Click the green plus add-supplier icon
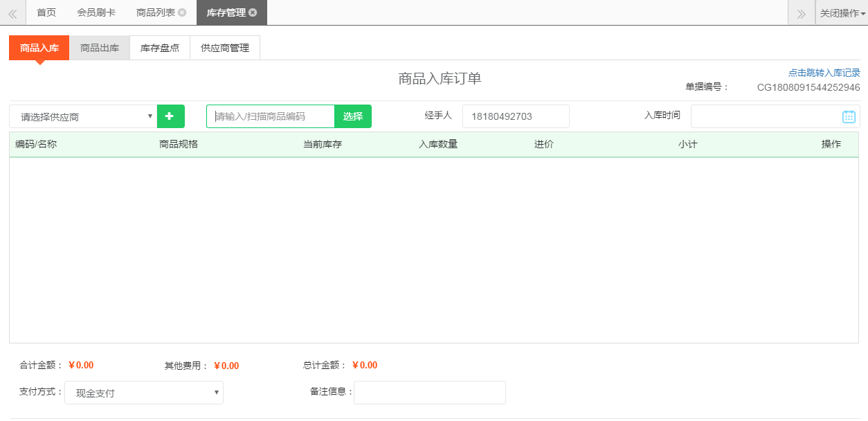868x421 pixels. (x=170, y=116)
